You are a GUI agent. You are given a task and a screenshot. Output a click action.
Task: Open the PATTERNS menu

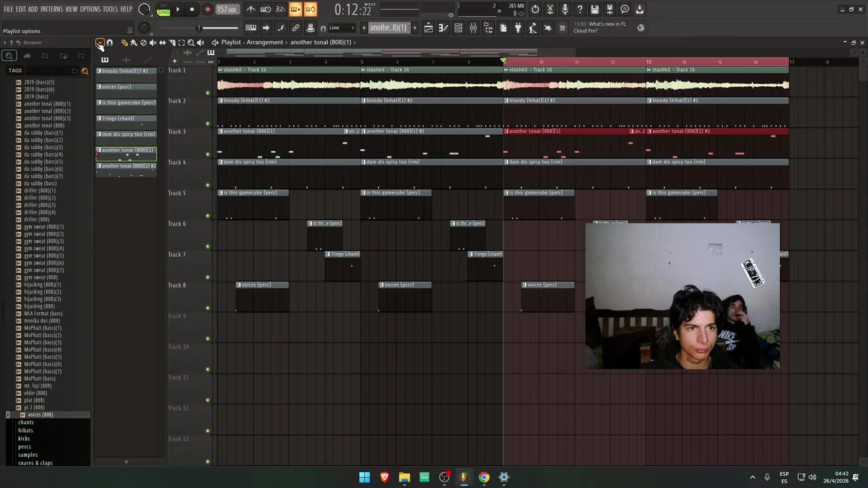click(x=52, y=9)
